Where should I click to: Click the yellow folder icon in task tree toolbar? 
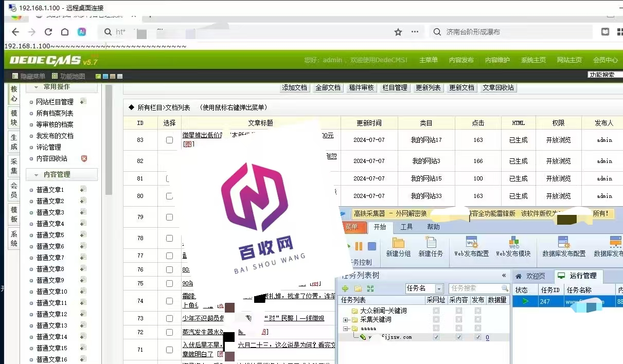pyautogui.click(x=358, y=289)
